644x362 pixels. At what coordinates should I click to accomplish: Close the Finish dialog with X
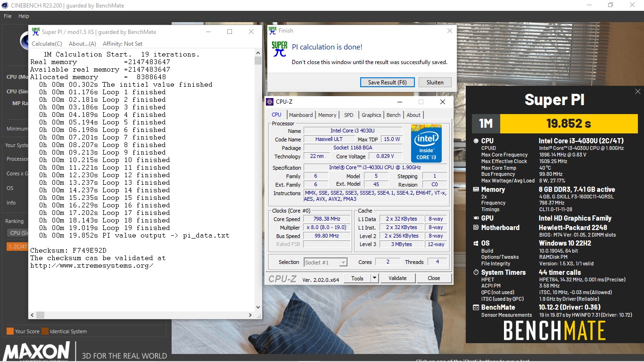click(x=449, y=31)
